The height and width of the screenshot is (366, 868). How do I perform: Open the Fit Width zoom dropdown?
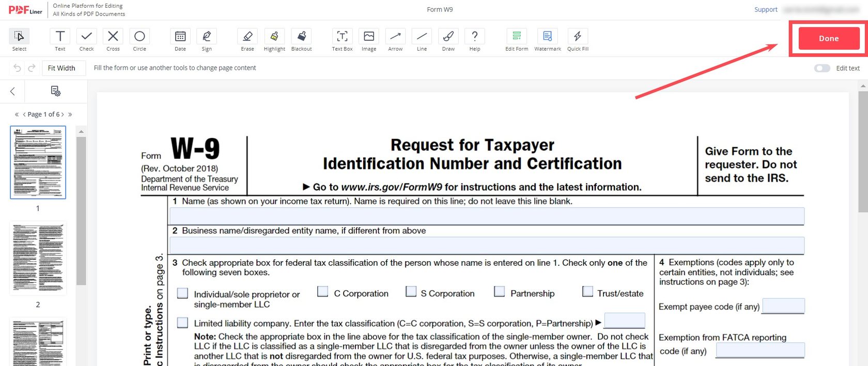[x=64, y=68]
